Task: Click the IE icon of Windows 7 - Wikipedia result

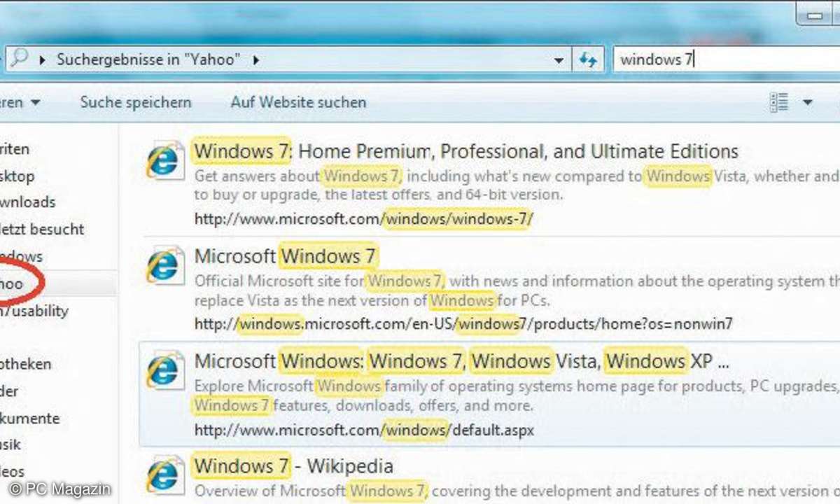Action: pyautogui.click(x=165, y=474)
